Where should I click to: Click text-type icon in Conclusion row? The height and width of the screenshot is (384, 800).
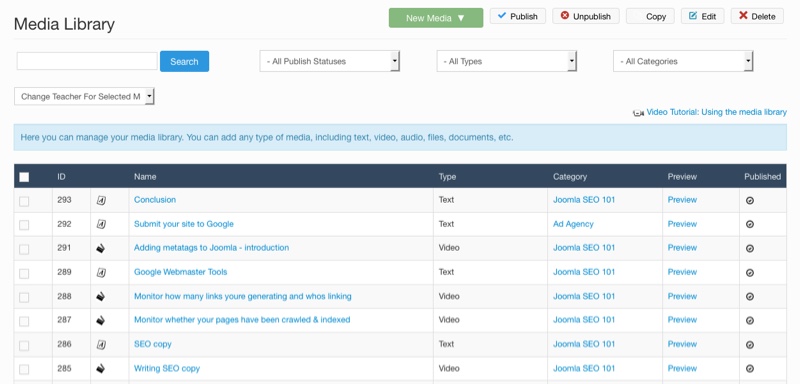point(101,200)
